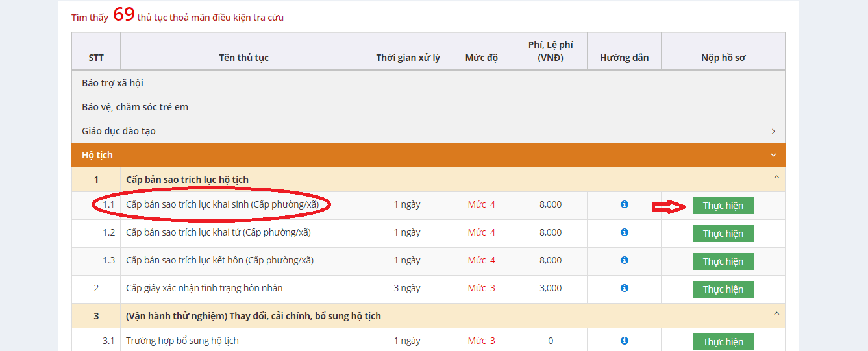View guidance icon for marriage certificate extract
Viewport: 868px width, 351px height.
(624, 260)
